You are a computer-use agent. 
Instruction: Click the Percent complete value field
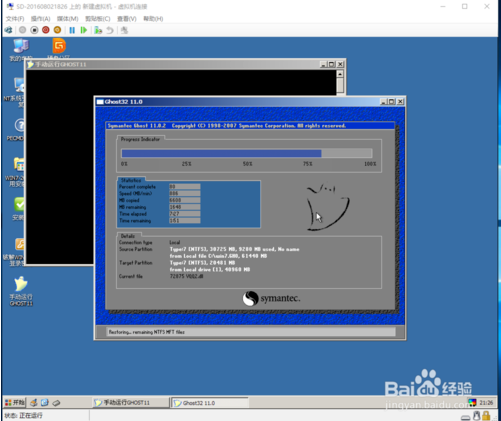185,187
